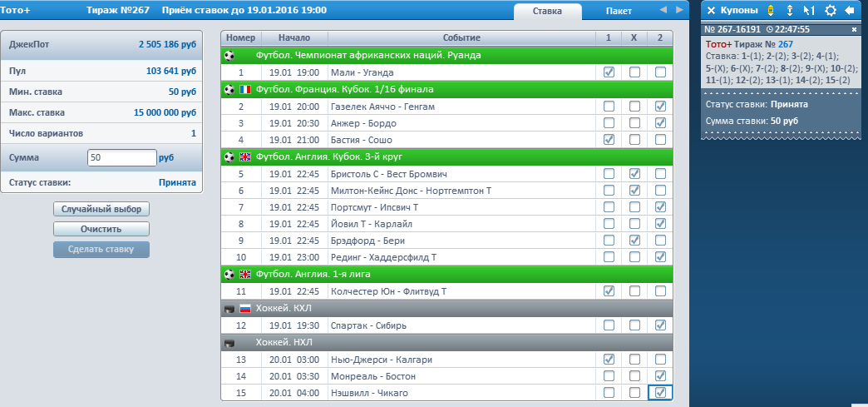Check outcome 1 for Монреаль - Бостон

point(609,376)
